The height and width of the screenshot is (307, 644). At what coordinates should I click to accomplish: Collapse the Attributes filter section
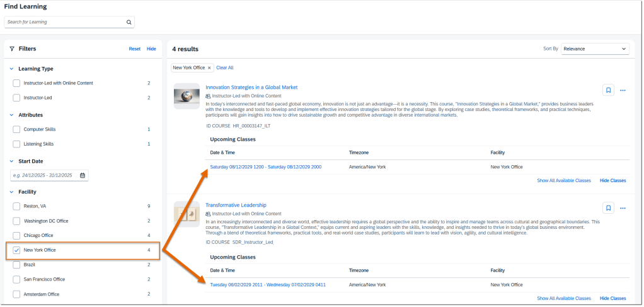[11, 115]
